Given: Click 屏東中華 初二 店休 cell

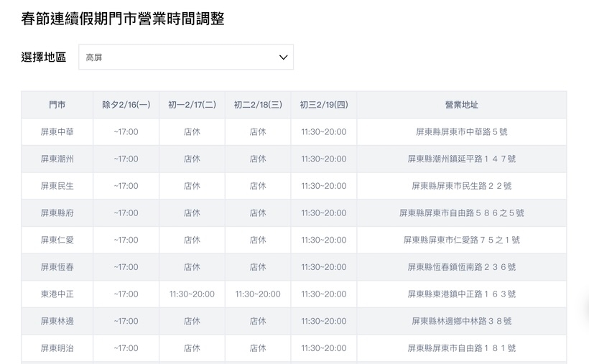Looking at the screenshot, I should [258, 132].
